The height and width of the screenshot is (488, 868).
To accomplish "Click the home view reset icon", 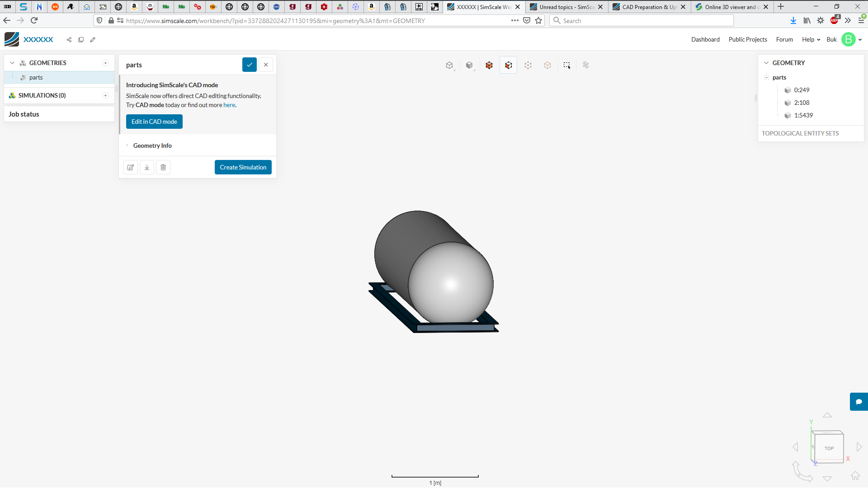I will pyautogui.click(x=855, y=475).
